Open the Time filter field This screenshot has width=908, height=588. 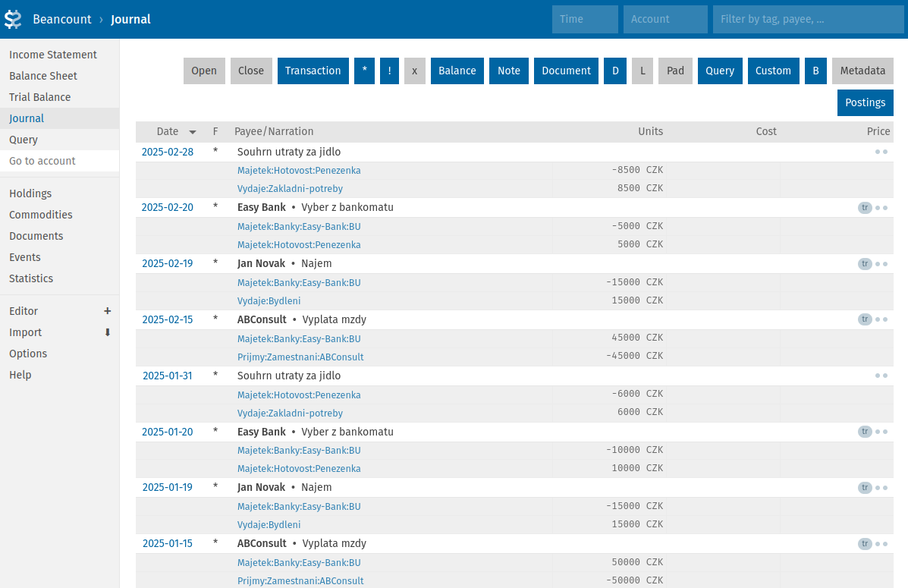click(584, 19)
